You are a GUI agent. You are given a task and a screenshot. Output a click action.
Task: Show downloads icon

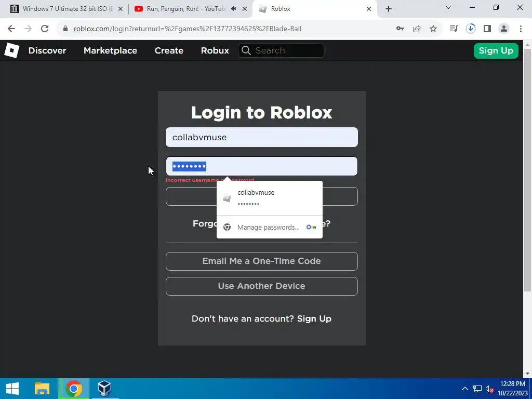click(471, 29)
